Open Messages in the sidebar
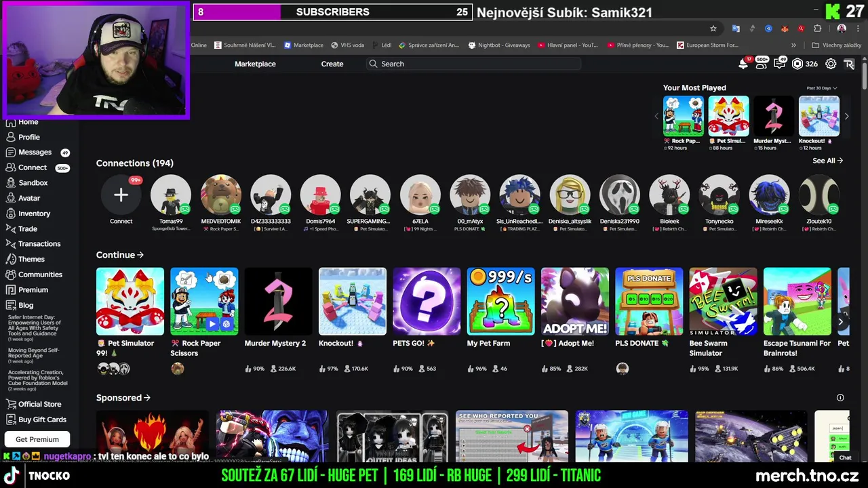This screenshot has width=868, height=488. 35,152
